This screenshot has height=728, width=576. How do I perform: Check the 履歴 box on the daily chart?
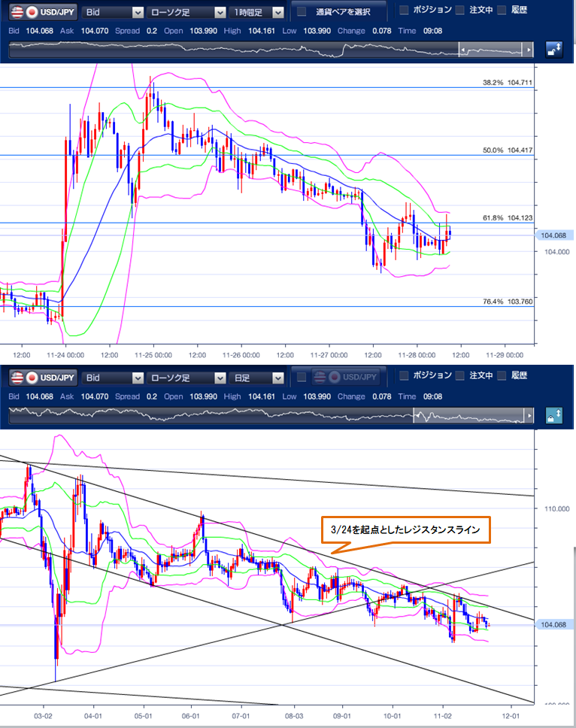tap(503, 375)
